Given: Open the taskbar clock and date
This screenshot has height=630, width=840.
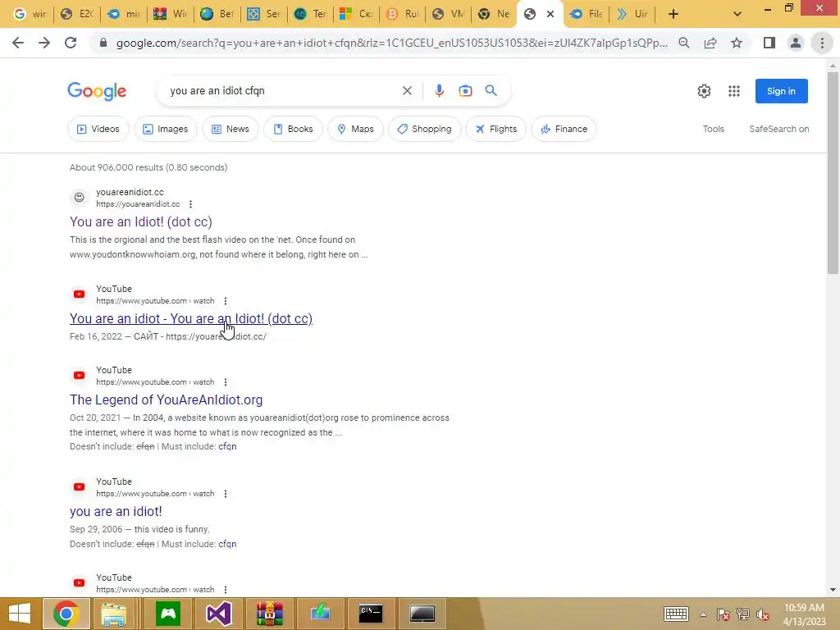Looking at the screenshot, I should pos(804,614).
